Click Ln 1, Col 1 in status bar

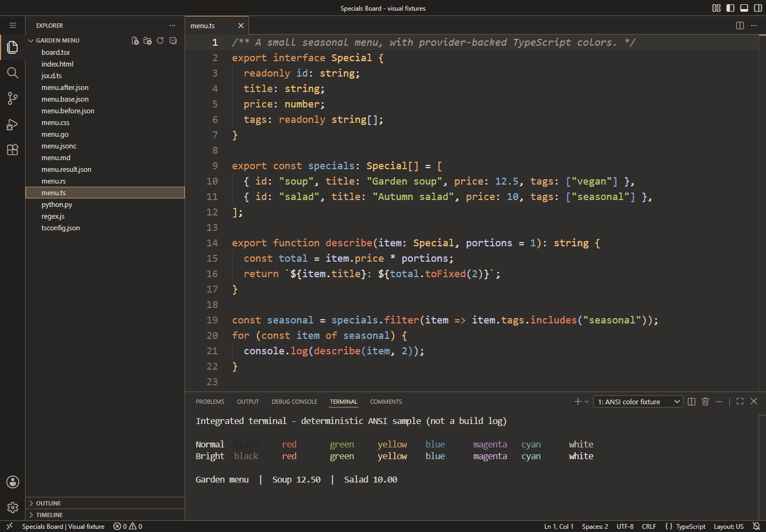click(x=559, y=526)
